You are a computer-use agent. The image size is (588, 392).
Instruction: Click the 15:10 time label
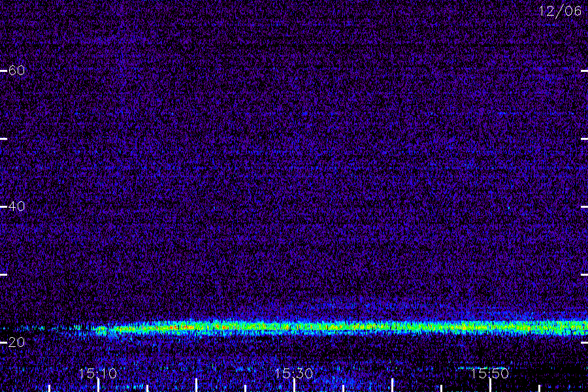97,373
